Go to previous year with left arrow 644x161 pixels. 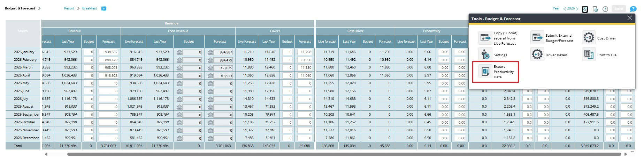point(565,9)
